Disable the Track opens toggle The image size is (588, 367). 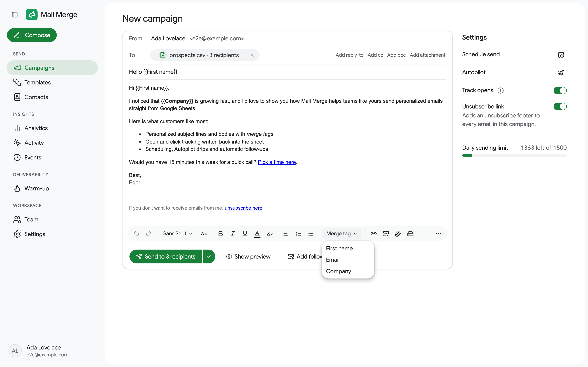point(560,90)
